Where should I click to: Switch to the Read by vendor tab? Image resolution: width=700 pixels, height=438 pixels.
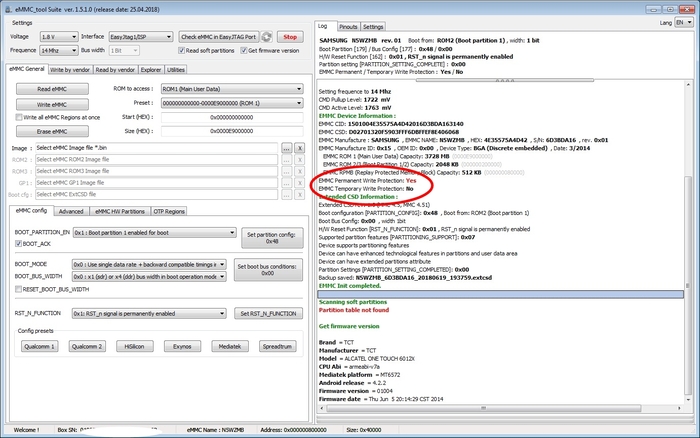pyautogui.click(x=115, y=70)
